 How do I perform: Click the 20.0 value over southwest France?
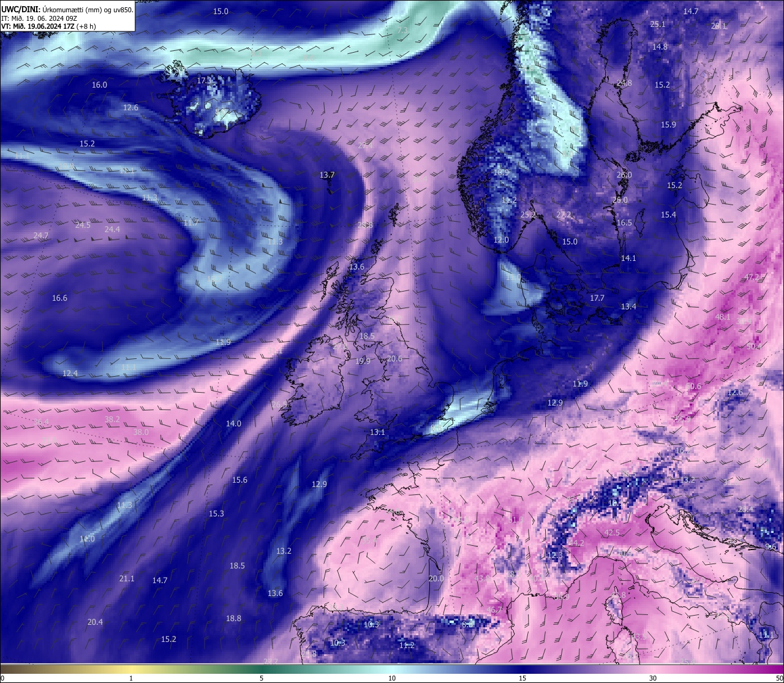[x=435, y=579]
